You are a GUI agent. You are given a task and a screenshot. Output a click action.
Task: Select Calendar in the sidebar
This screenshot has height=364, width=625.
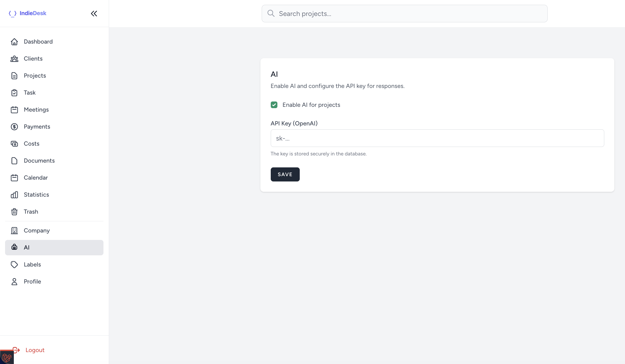[x=36, y=178]
